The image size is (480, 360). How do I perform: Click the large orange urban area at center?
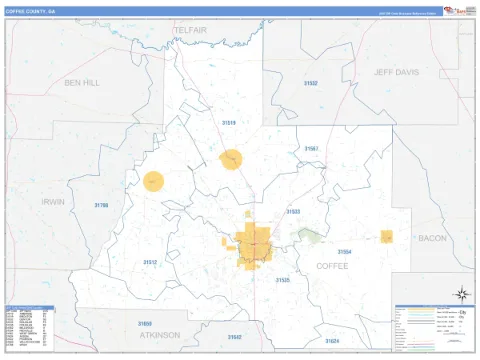pyautogui.click(x=253, y=246)
